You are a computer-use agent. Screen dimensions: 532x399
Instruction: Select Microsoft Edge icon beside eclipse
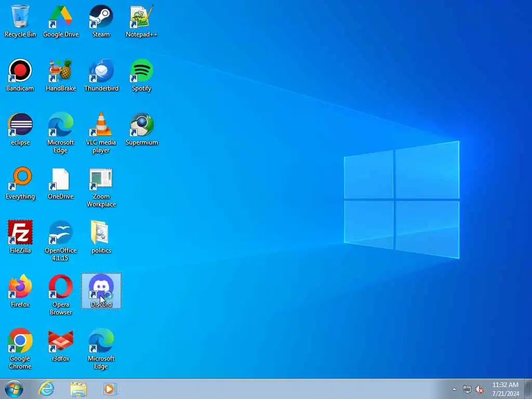[61, 133]
